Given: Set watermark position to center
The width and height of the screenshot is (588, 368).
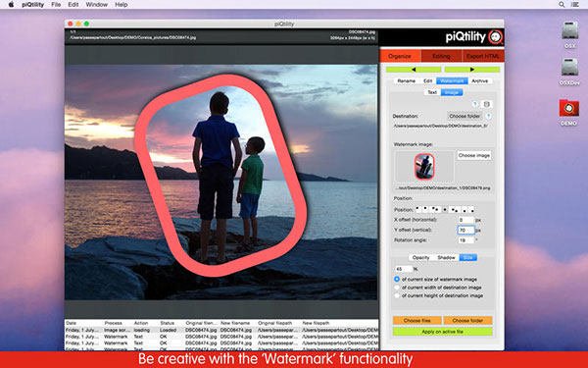Looking at the screenshot, I should click(x=445, y=210).
